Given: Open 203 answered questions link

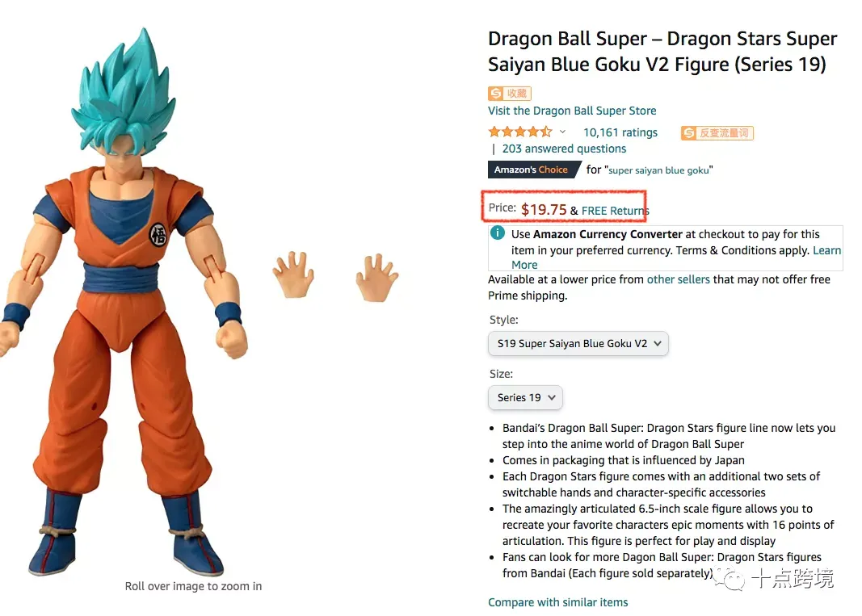Looking at the screenshot, I should [564, 149].
